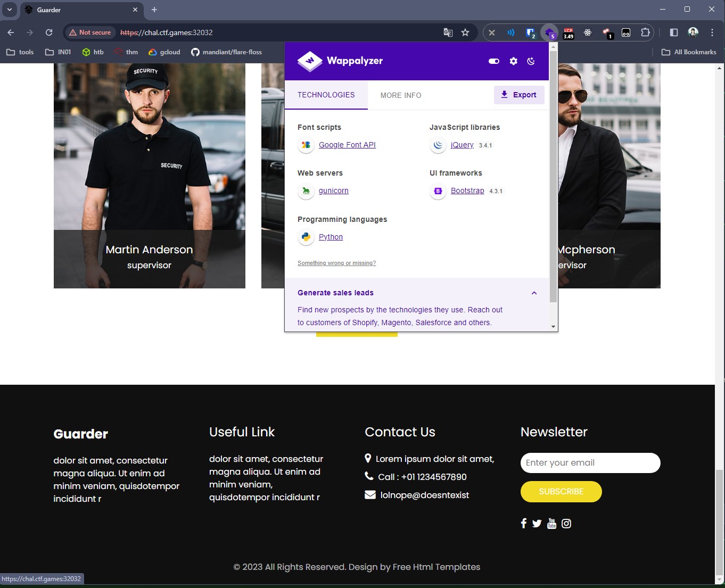This screenshot has width=725, height=588.
Task: Open the jQuery technology link
Action: click(x=462, y=145)
